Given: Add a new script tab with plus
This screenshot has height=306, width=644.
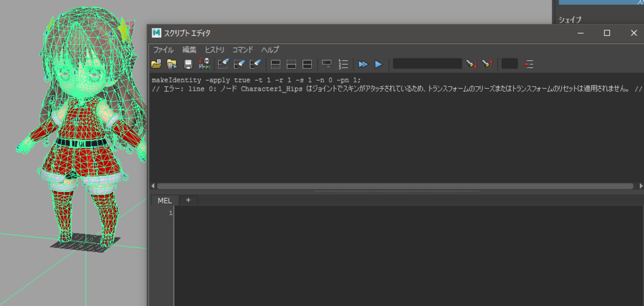Looking at the screenshot, I should 188,200.
